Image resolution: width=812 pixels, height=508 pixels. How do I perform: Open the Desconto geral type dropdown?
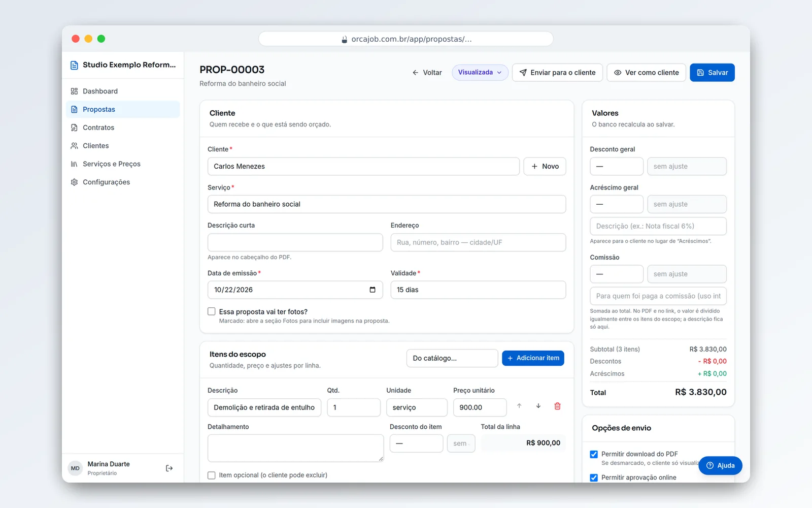click(x=617, y=167)
